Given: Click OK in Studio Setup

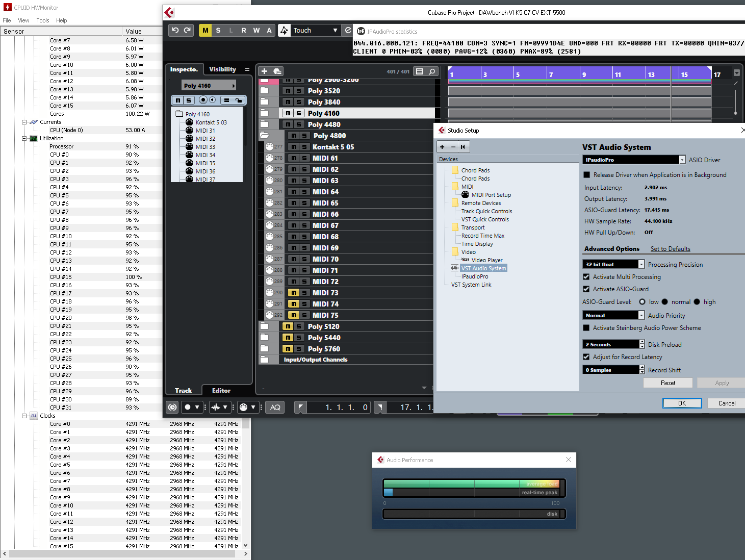Looking at the screenshot, I should tap(682, 403).
